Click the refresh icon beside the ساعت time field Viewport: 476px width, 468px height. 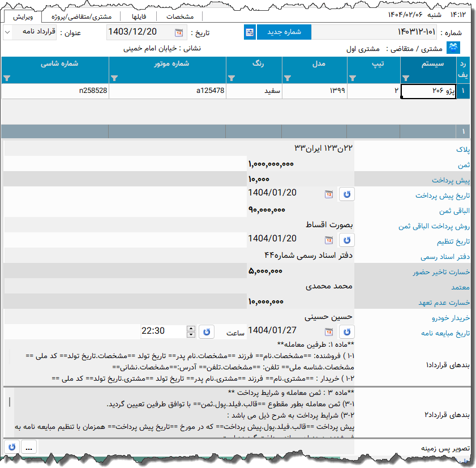point(206,331)
